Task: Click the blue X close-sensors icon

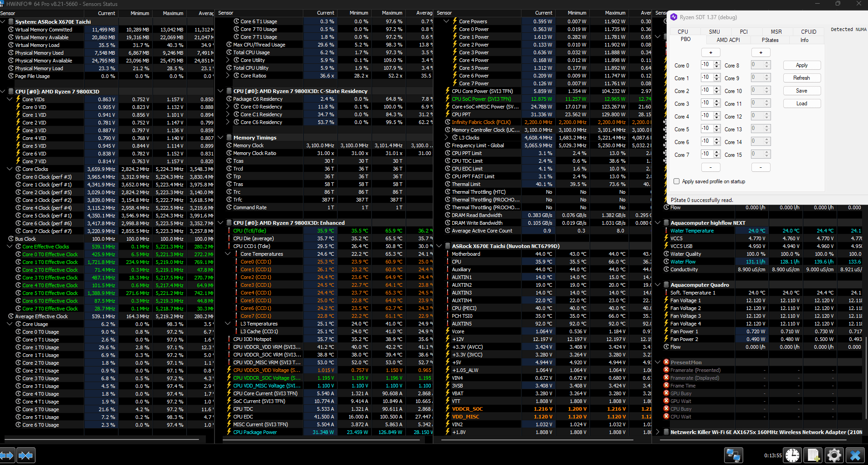Action: (855, 455)
